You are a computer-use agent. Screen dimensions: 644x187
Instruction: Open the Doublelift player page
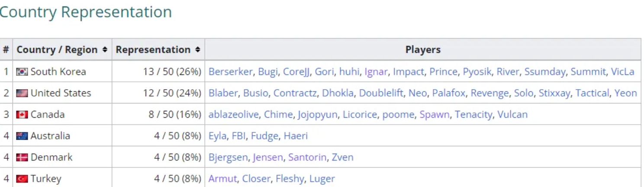tap(381, 93)
